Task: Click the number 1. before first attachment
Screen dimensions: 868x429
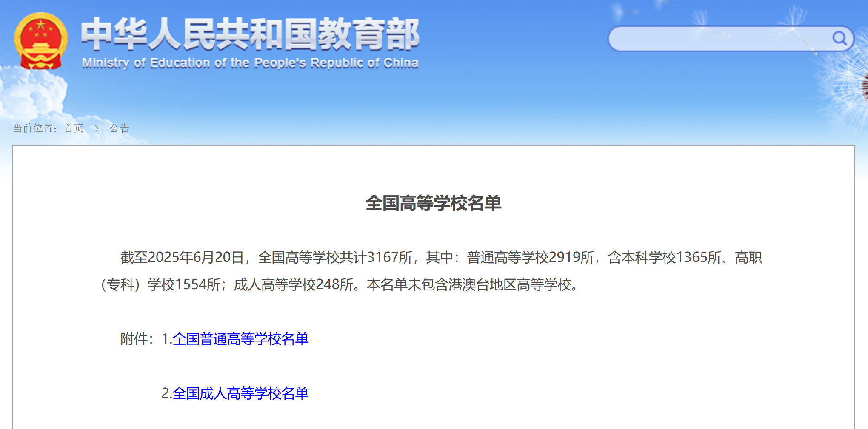Action: pyautogui.click(x=166, y=339)
